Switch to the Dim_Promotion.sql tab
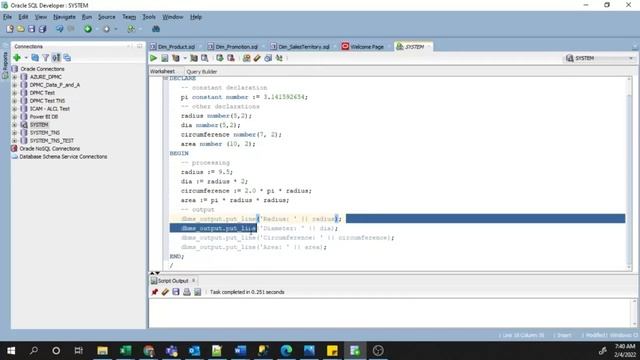This screenshot has width=640, height=360. [236, 47]
